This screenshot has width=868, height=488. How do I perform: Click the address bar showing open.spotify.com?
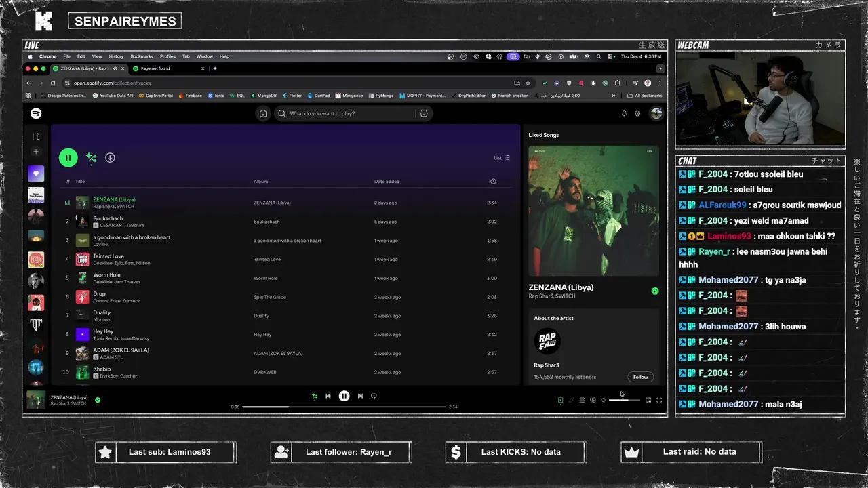288,83
